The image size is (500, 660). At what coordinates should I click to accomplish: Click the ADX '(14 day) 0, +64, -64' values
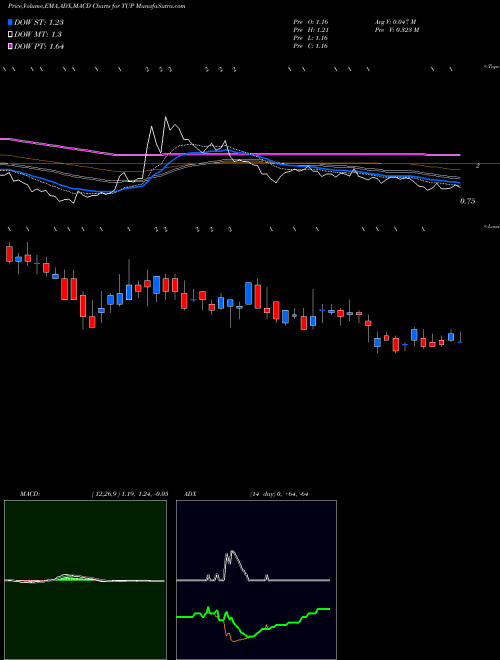(x=279, y=494)
